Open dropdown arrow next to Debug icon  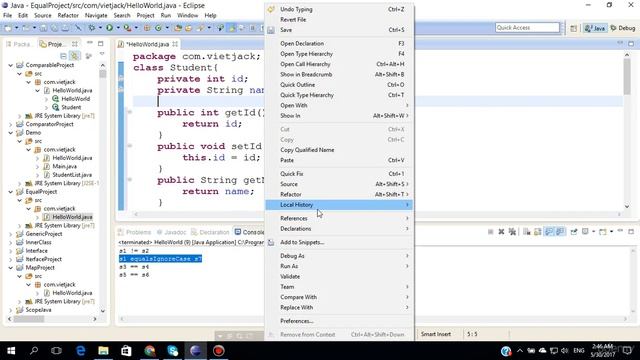coord(100,28)
